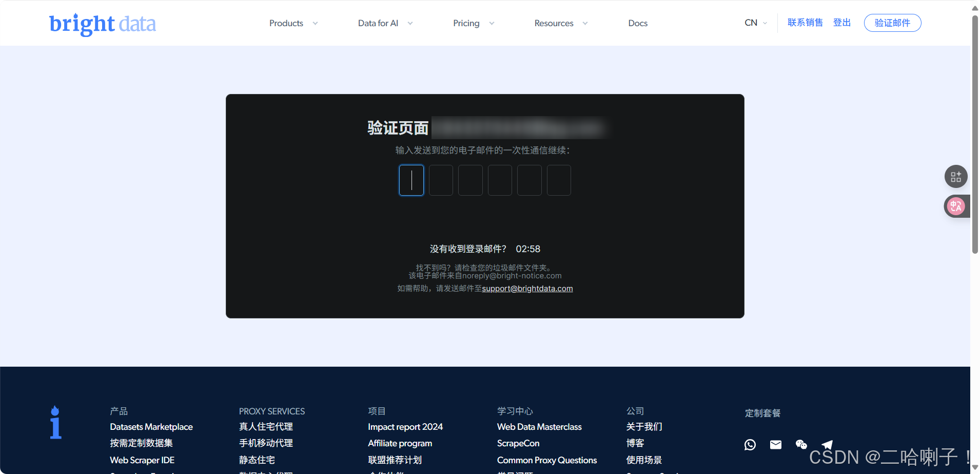Expand the Pricing dropdown chevron
The height and width of the screenshot is (474, 980).
click(492, 23)
